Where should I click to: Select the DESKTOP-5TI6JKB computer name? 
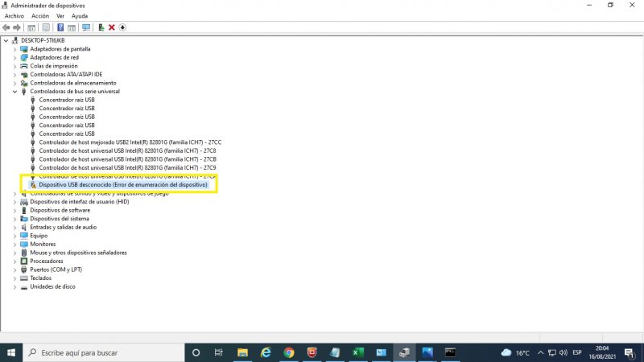tap(43, 41)
